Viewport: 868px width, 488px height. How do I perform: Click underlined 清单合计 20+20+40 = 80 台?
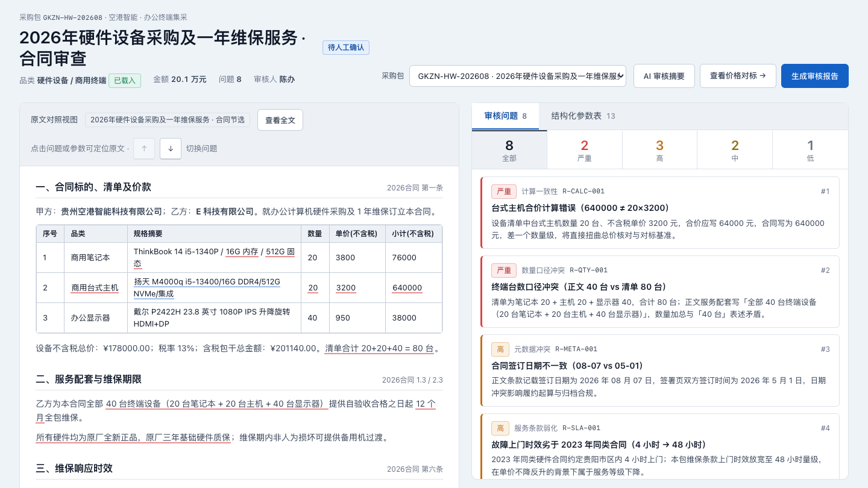pos(379,348)
